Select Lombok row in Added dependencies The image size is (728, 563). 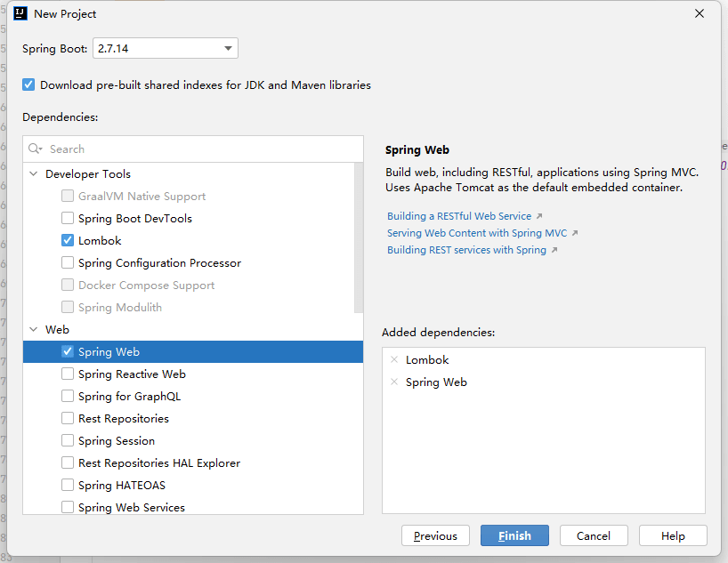coord(543,359)
